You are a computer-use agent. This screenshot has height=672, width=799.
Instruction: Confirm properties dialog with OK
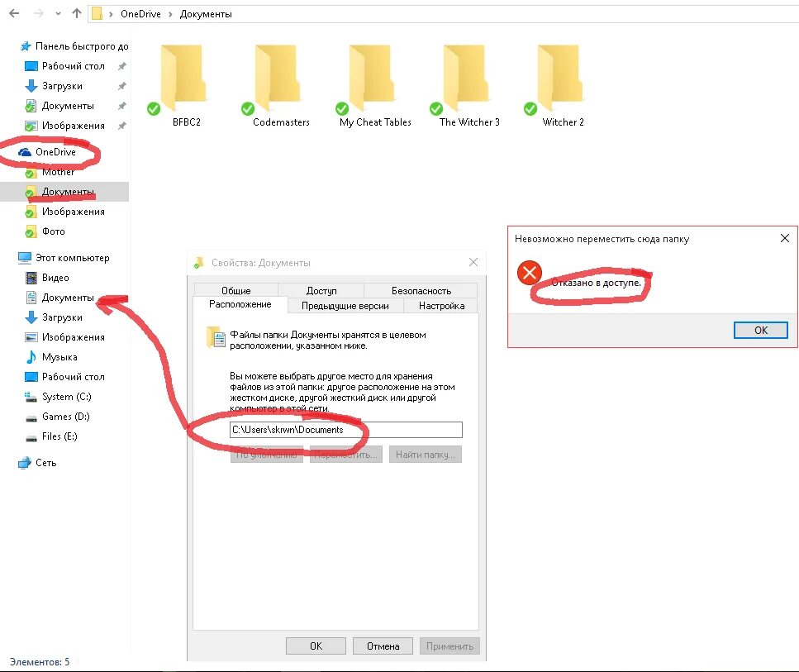point(316,646)
